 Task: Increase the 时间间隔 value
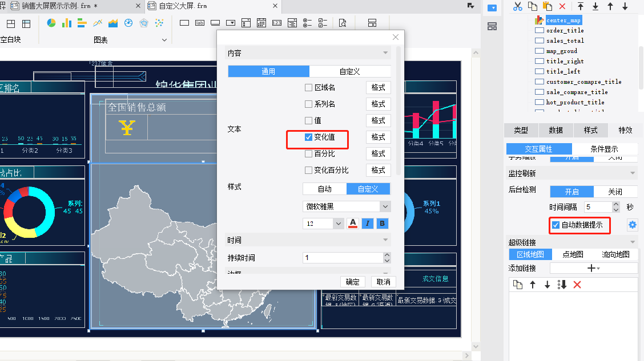(x=615, y=204)
